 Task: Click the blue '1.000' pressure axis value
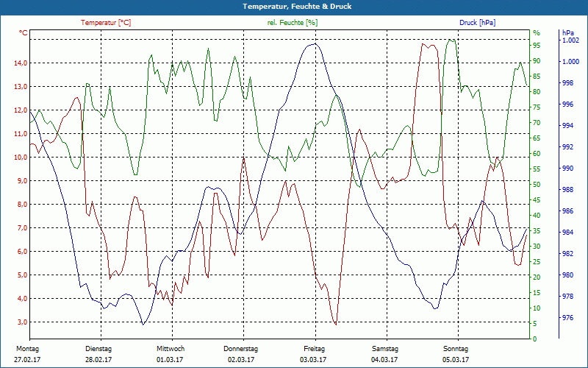[x=570, y=62]
